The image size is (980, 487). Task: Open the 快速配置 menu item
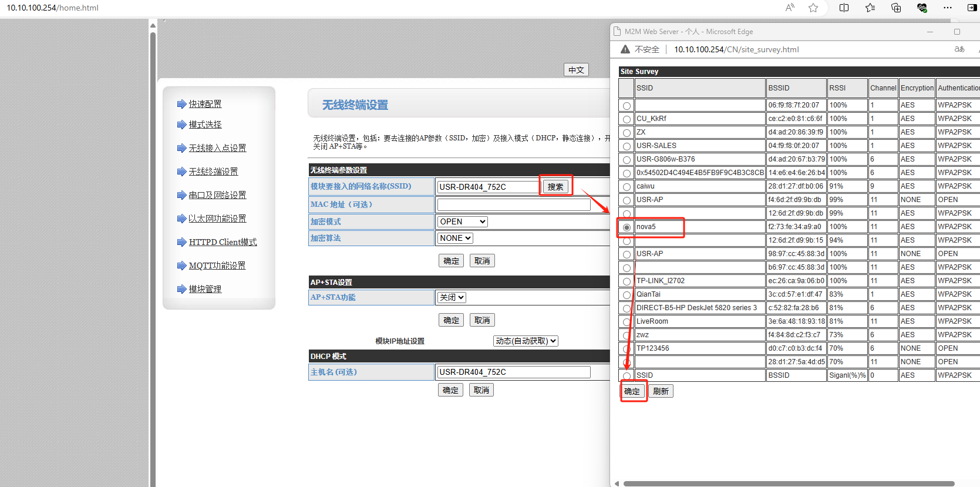[205, 104]
